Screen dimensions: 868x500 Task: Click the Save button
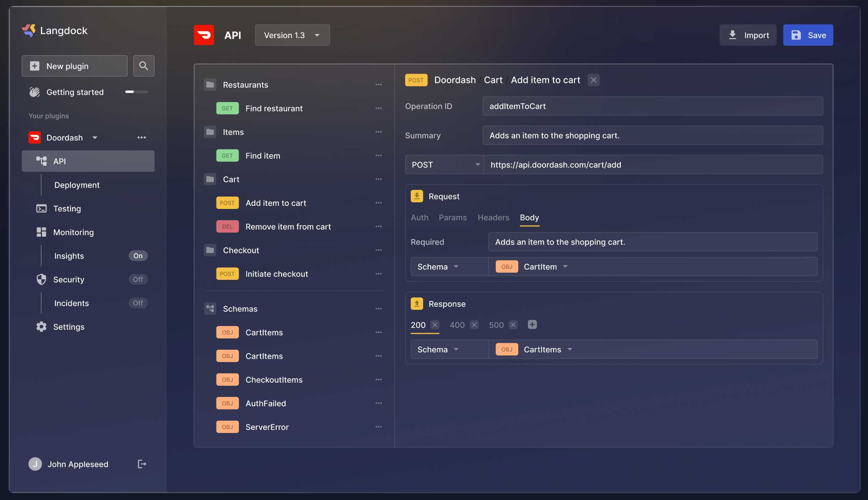808,35
